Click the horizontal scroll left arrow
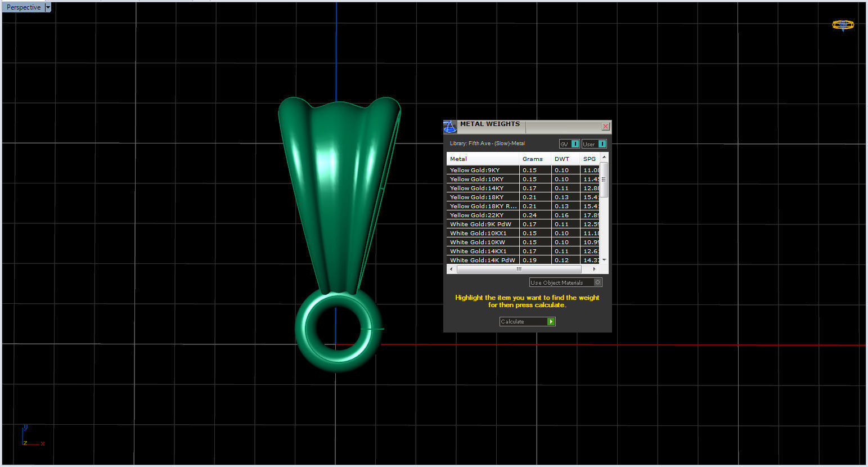The image size is (868, 467). click(451, 269)
